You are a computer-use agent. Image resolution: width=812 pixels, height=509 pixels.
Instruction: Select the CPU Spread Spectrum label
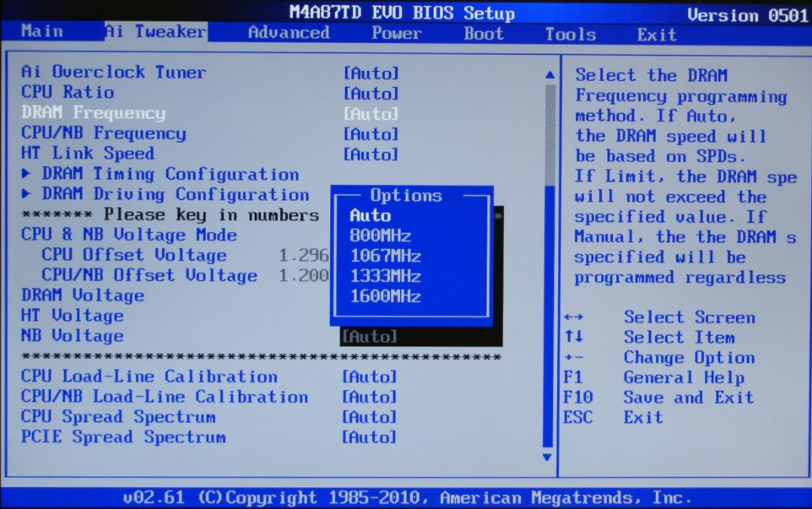tap(118, 417)
